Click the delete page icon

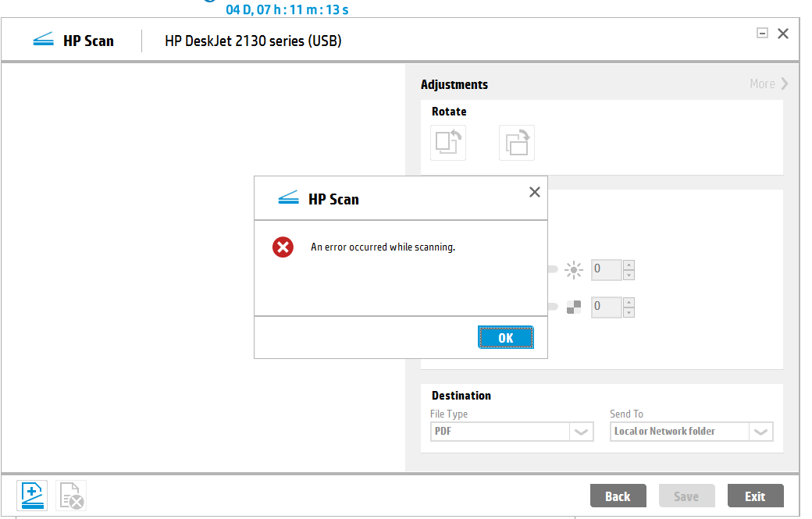[x=71, y=496]
